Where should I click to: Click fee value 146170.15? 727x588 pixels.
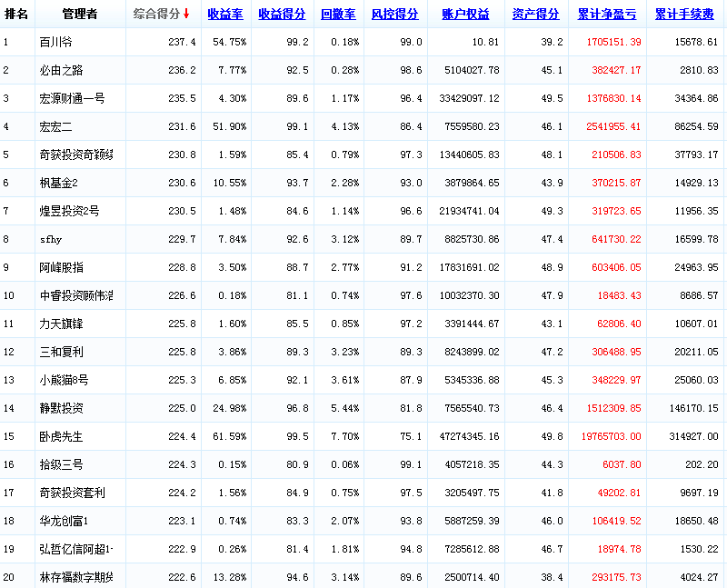(693, 409)
